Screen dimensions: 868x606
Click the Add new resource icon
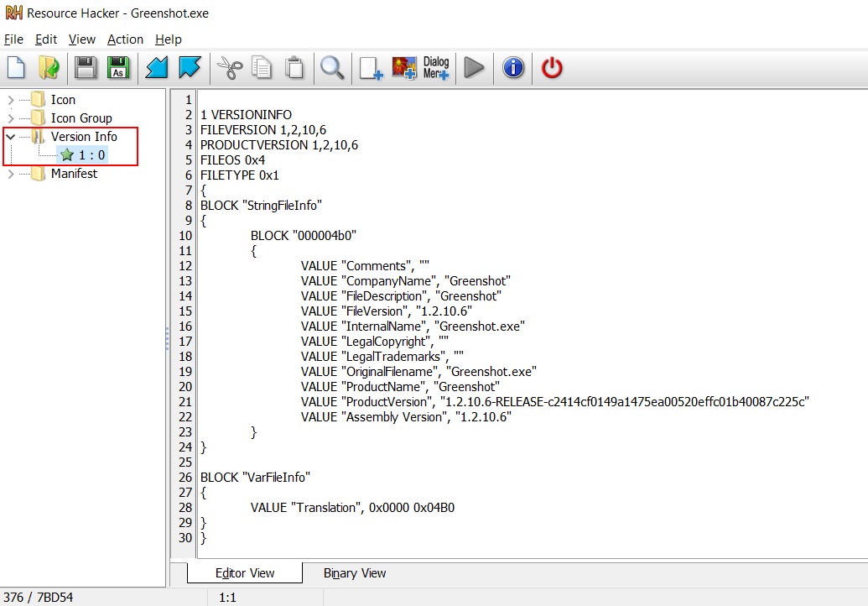click(371, 69)
